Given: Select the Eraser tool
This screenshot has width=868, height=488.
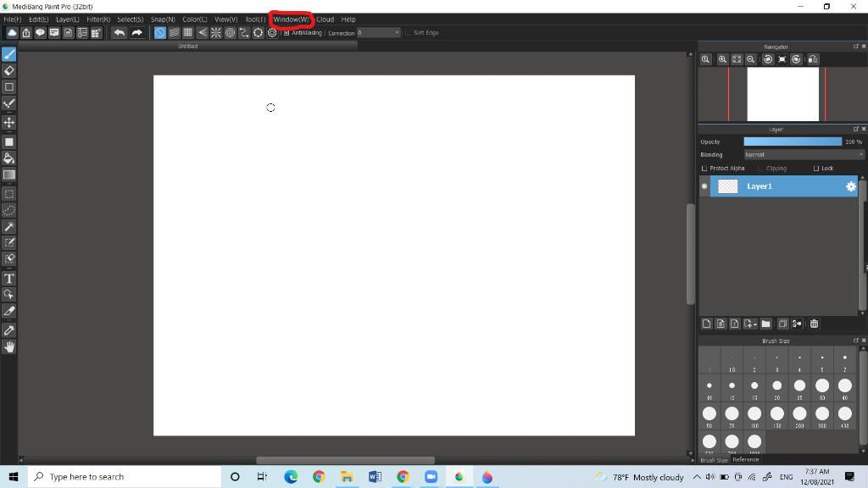Looking at the screenshot, I should click(x=9, y=71).
